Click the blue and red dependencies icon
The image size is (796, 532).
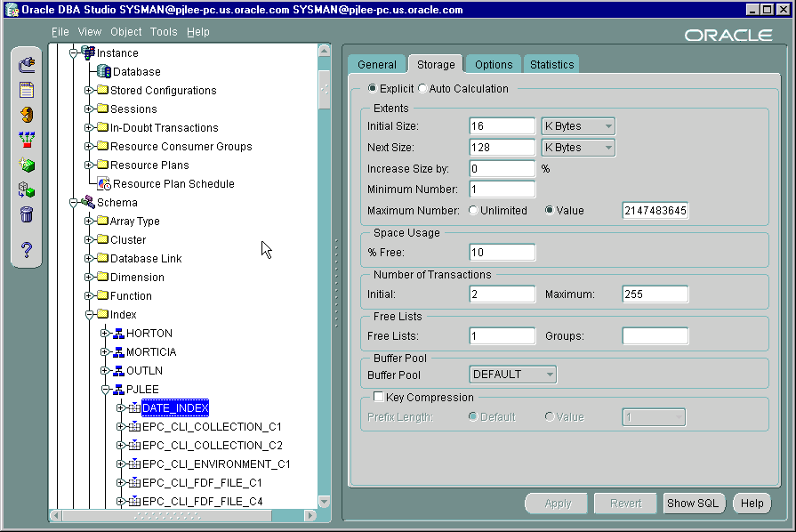click(x=27, y=140)
